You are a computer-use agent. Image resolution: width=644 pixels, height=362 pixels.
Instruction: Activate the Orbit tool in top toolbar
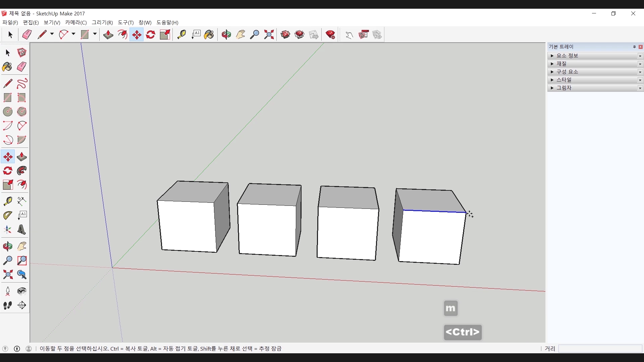(x=226, y=35)
